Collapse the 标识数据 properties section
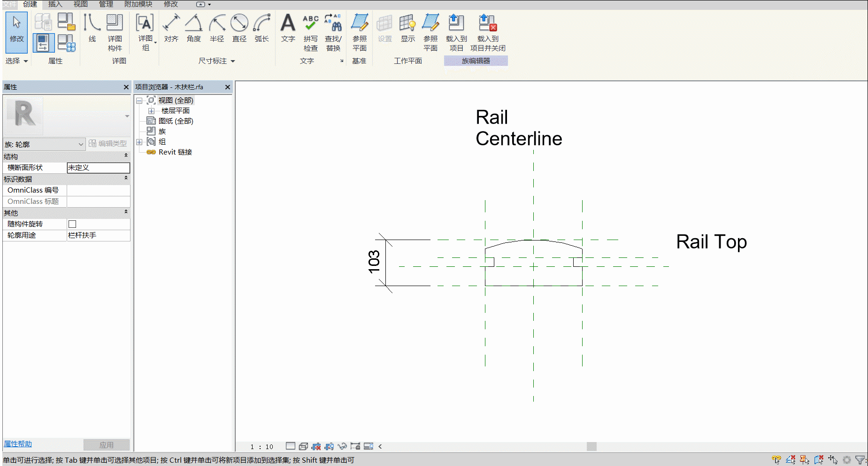 coord(126,178)
